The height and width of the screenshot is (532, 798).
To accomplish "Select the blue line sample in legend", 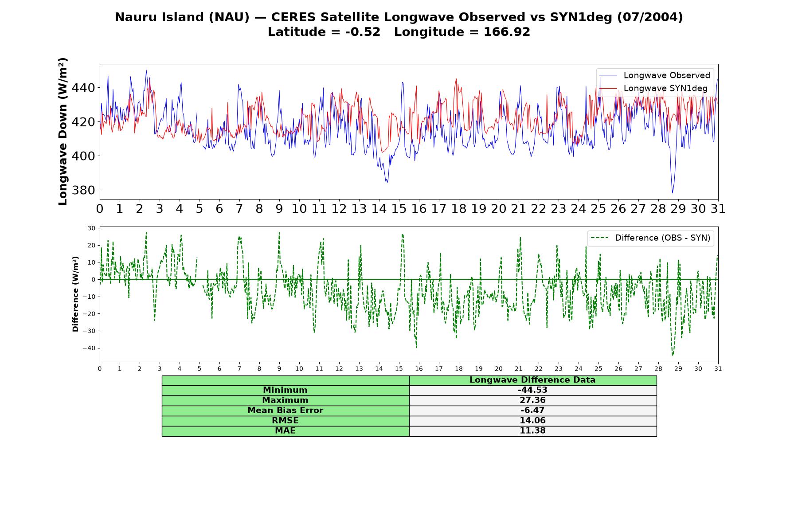I will (609, 76).
